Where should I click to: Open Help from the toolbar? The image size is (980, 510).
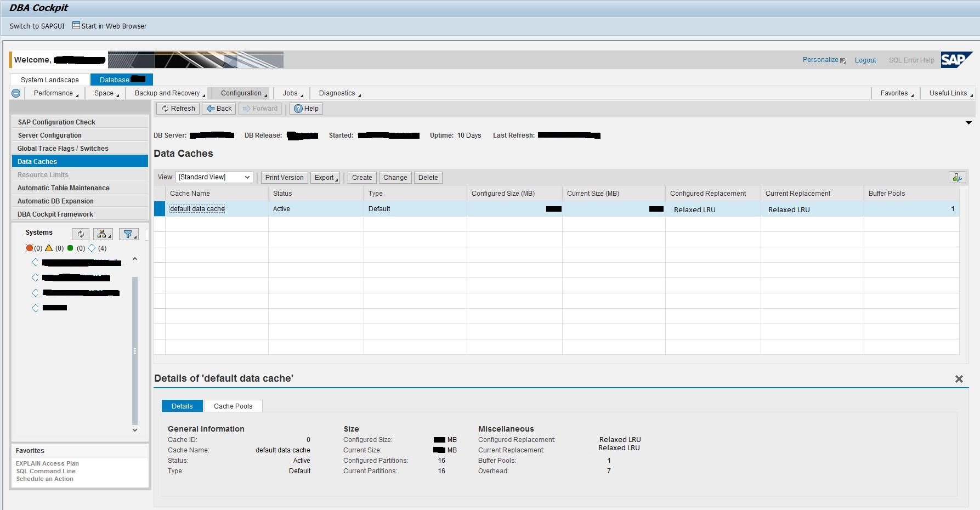[306, 109]
